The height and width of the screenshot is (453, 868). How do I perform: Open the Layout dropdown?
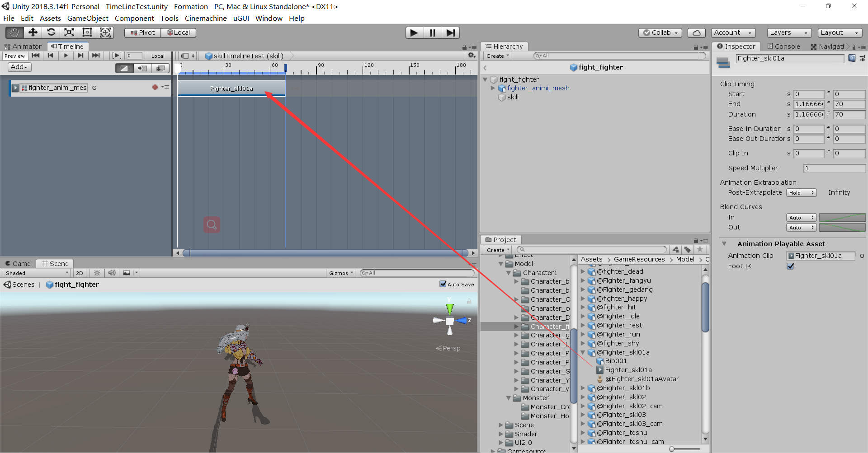pos(840,33)
